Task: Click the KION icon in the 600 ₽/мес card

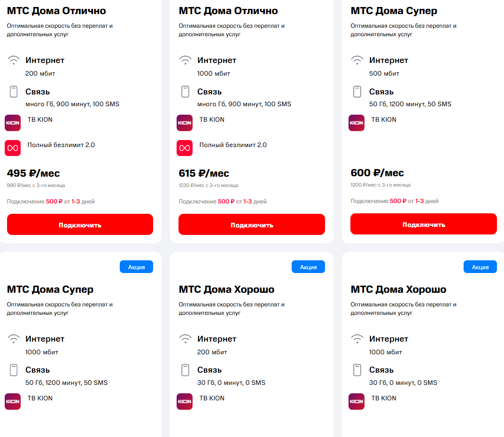Action: point(357,123)
